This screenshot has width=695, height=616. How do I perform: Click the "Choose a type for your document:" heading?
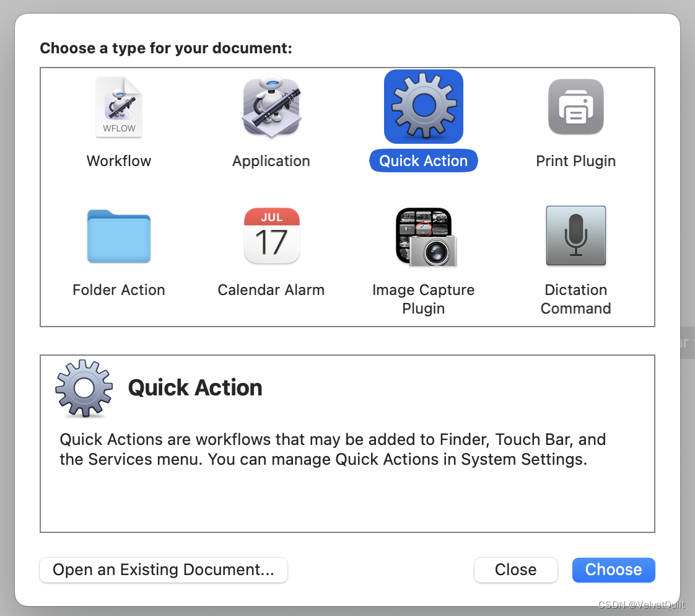pos(166,48)
